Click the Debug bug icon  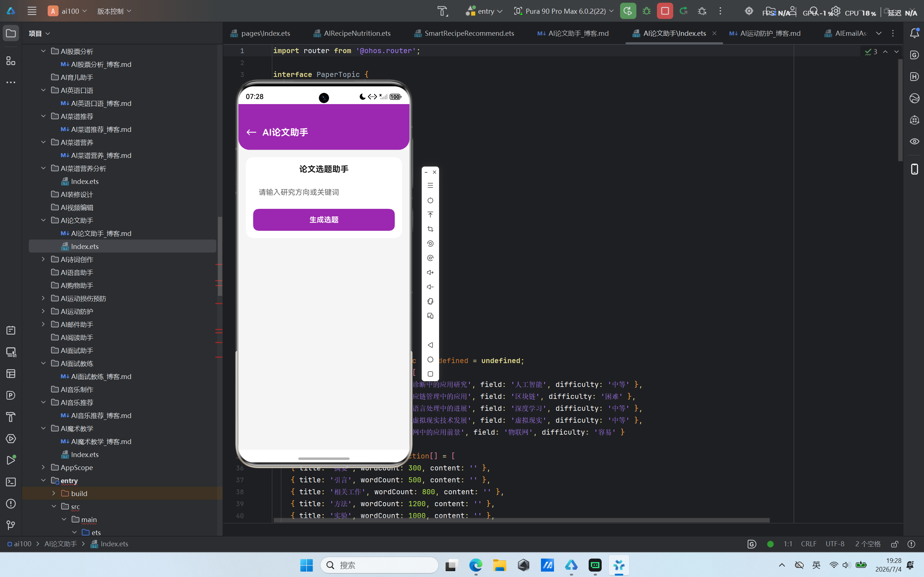point(646,11)
